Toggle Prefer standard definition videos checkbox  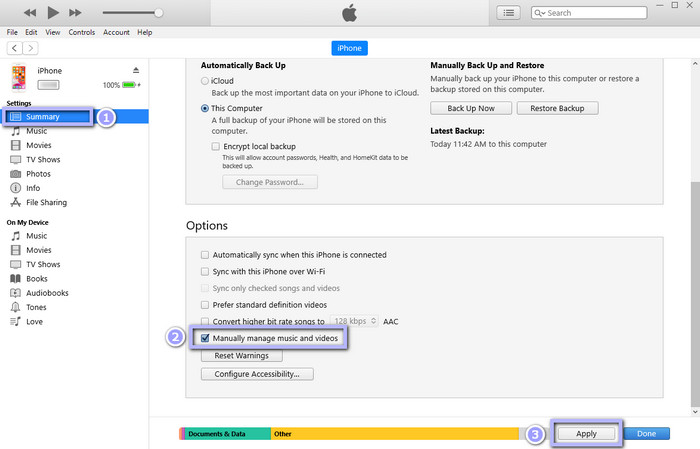(x=205, y=305)
